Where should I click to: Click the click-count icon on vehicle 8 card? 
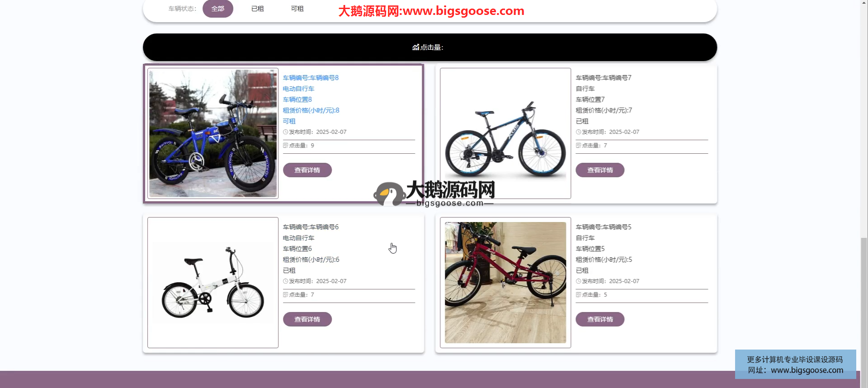point(285,146)
